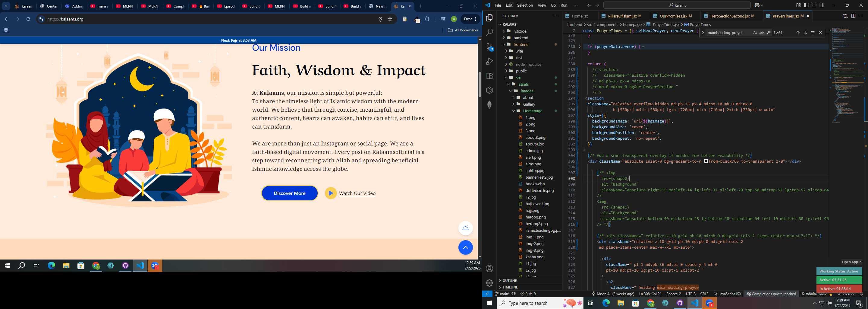Open Chrome Extensions puzzle icon
This screenshot has height=309, width=868.
(x=427, y=19)
